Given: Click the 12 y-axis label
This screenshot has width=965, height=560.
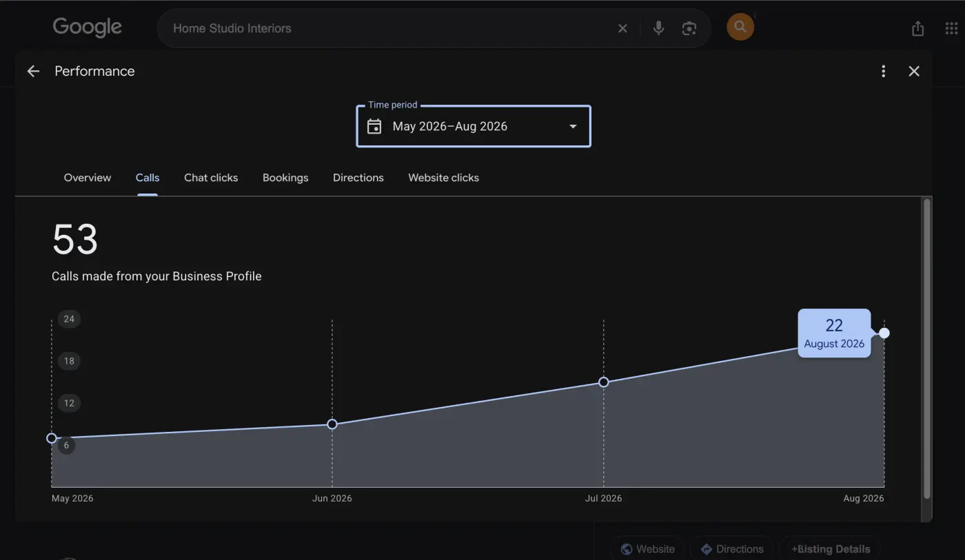Looking at the screenshot, I should pos(69,403).
